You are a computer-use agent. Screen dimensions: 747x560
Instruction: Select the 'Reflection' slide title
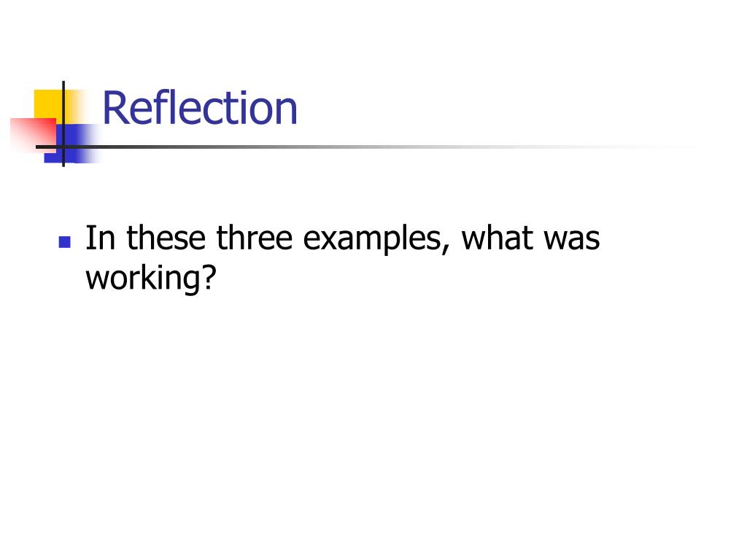[x=200, y=108]
